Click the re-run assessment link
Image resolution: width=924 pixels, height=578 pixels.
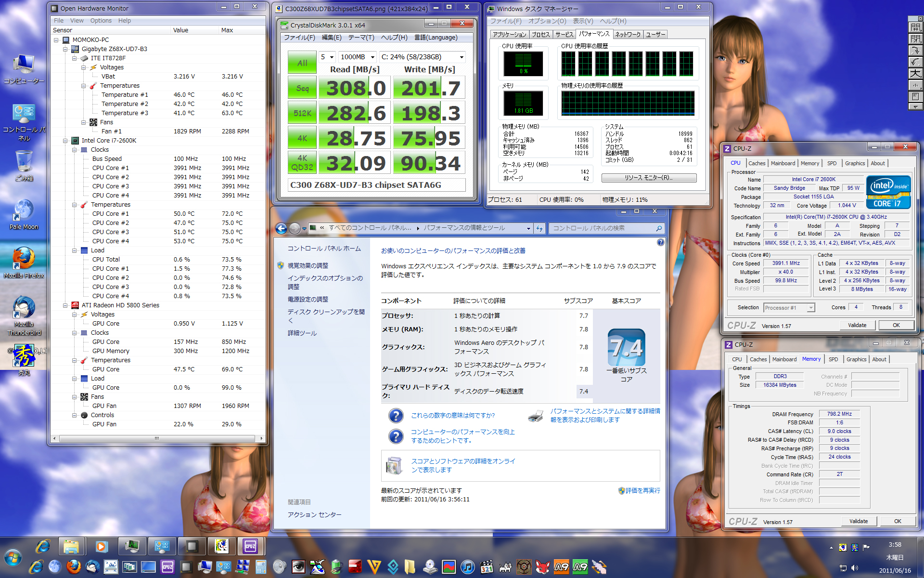point(642,490)
